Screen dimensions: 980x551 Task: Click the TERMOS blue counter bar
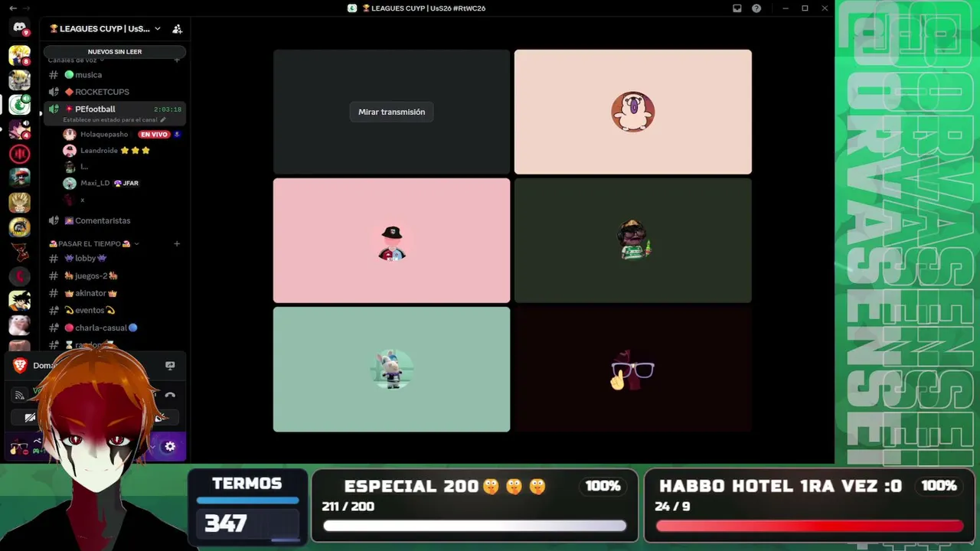(247, 500)
